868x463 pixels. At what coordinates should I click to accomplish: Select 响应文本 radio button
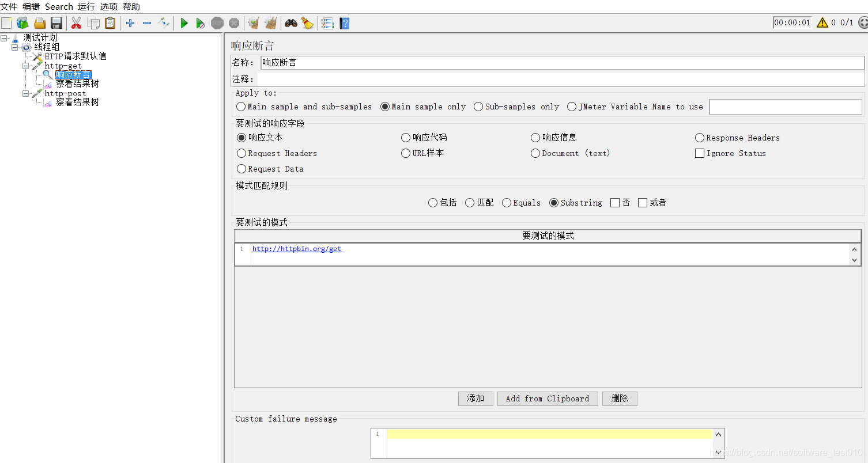241,138
